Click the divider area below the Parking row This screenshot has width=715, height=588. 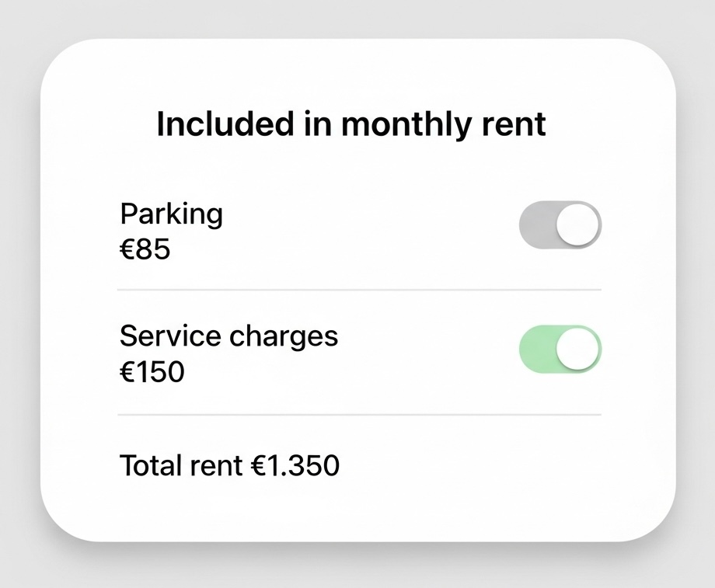(x=359, y=291)
